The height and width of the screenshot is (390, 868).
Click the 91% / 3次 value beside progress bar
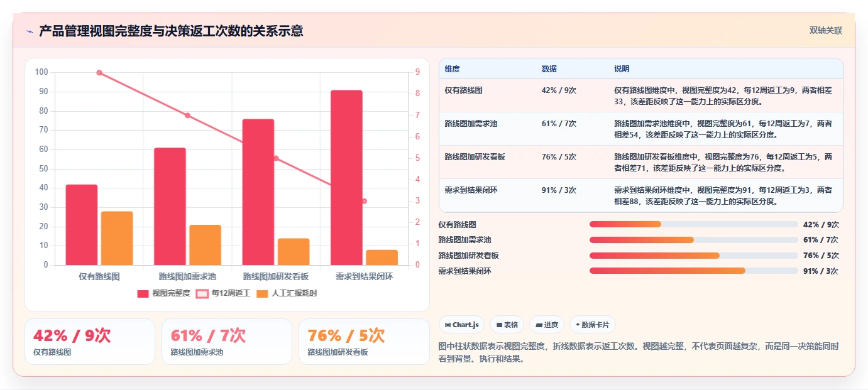tap(821, 271)
